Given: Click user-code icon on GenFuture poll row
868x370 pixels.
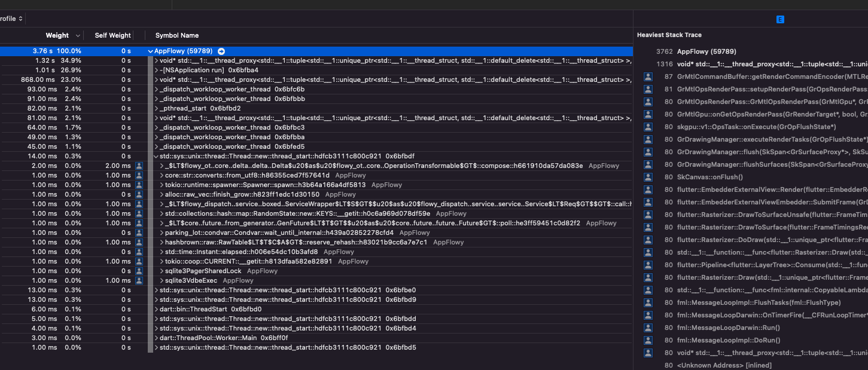Looking at the screenshot, I should tap(139, 223).
